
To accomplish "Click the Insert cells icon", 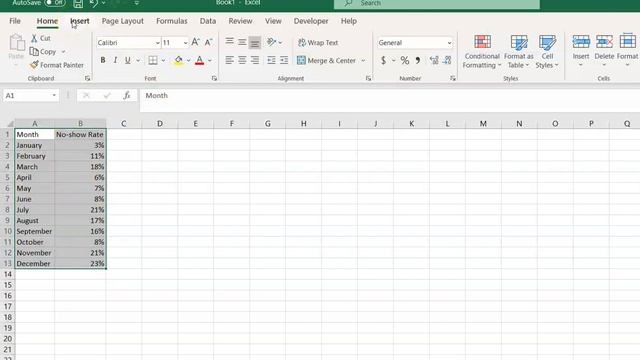I will click(x=580, y=42).
